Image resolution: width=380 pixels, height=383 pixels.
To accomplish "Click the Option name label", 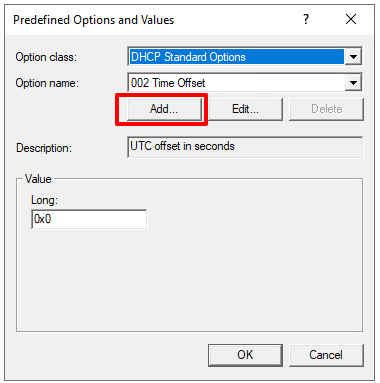I will tap(47, 83).
